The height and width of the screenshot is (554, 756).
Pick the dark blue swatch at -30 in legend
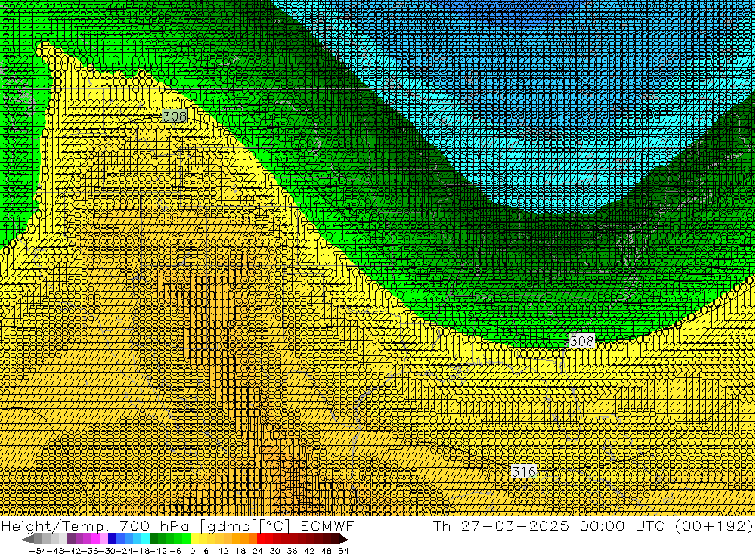[x=113, y=539]
